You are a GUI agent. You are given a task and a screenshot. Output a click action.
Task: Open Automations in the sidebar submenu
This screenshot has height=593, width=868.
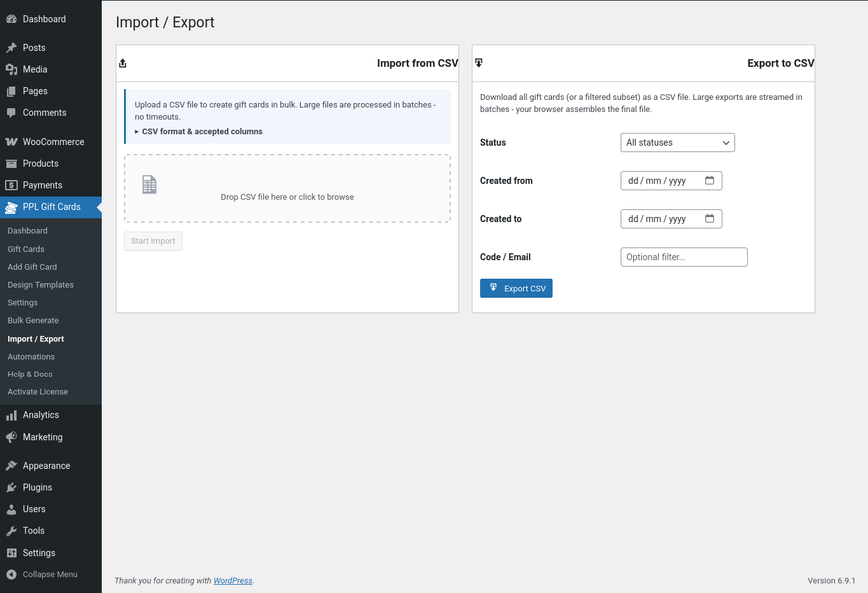(x=31, y=357)
